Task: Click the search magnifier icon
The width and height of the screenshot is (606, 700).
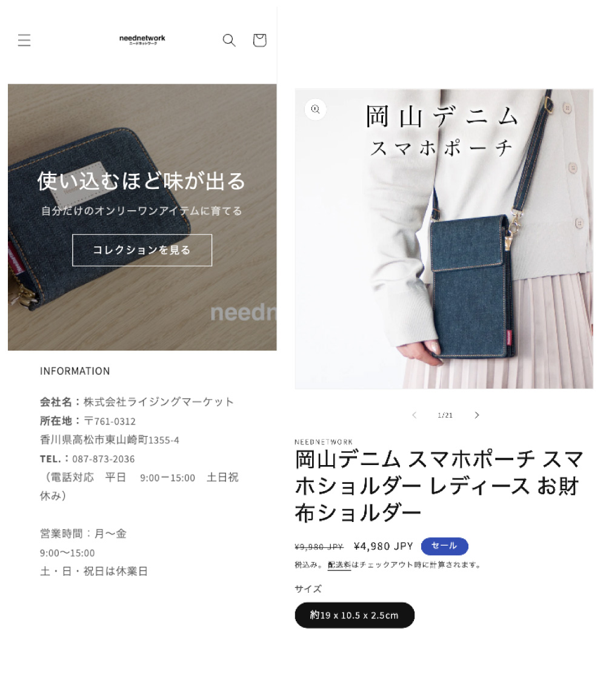Action: click(229, 40)
